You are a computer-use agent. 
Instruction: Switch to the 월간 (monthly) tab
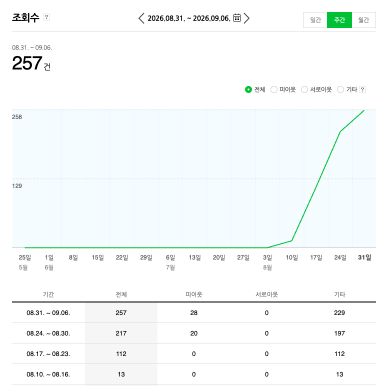click(x=364, y=20)
